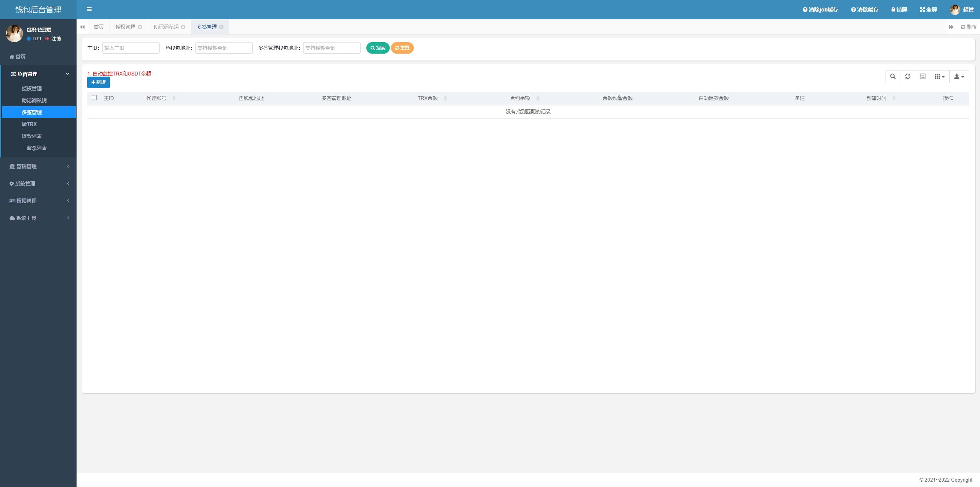Close the 助记词私钥 tab
The height and width of the screenshot is (487, 980).
(x=183, y=27)
